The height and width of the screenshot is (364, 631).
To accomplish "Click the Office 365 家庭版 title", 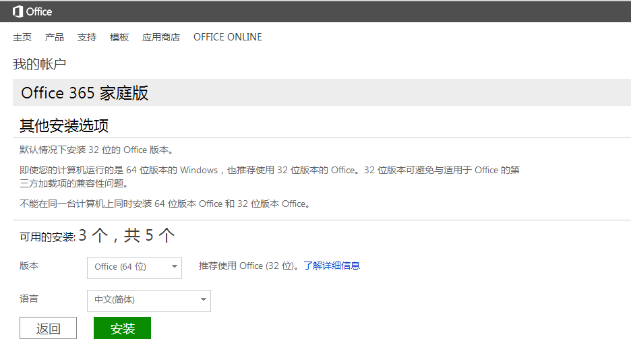I will coord(84,93).
